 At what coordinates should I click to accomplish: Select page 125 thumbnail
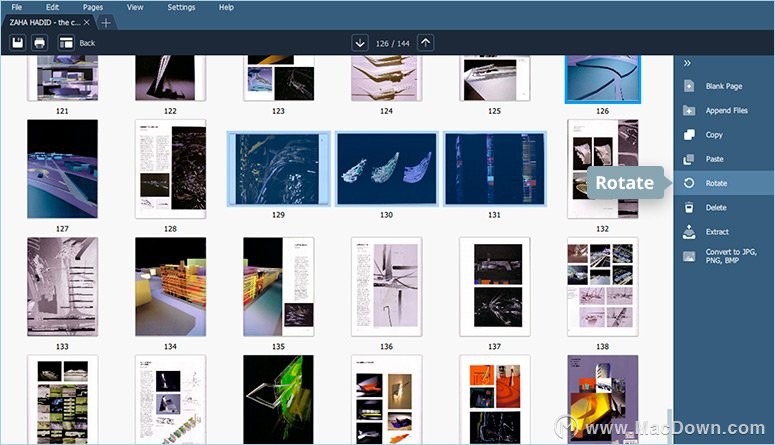pyautogui.click(x=494, y=78)
